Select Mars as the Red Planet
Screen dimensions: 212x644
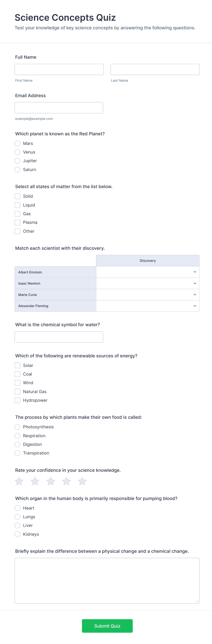[17, 144]
